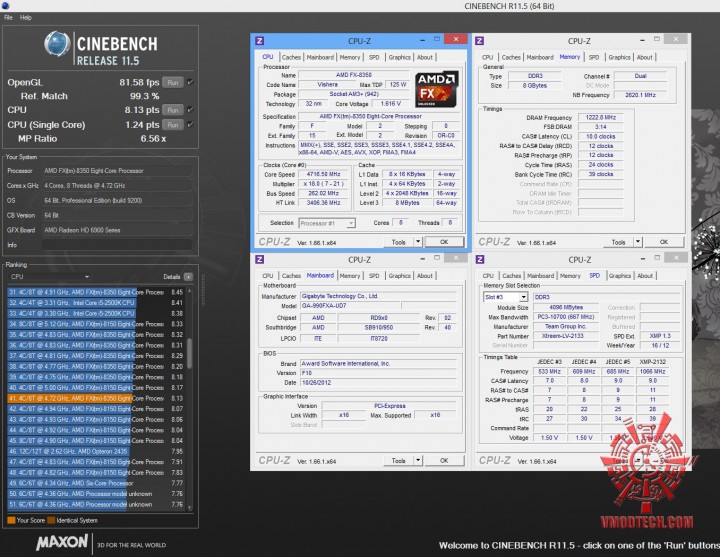720x557 pixels.
Task: Click the AMD FX processor logo
Action: (x=437, y=89)
